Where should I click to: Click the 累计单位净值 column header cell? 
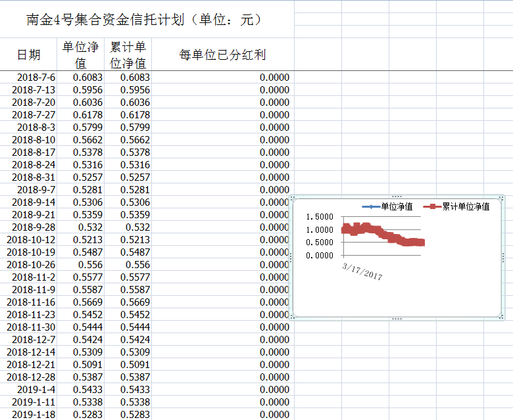128,55
